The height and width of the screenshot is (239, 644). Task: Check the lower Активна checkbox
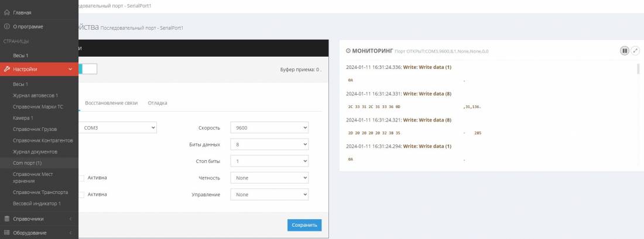pos(81,195)
